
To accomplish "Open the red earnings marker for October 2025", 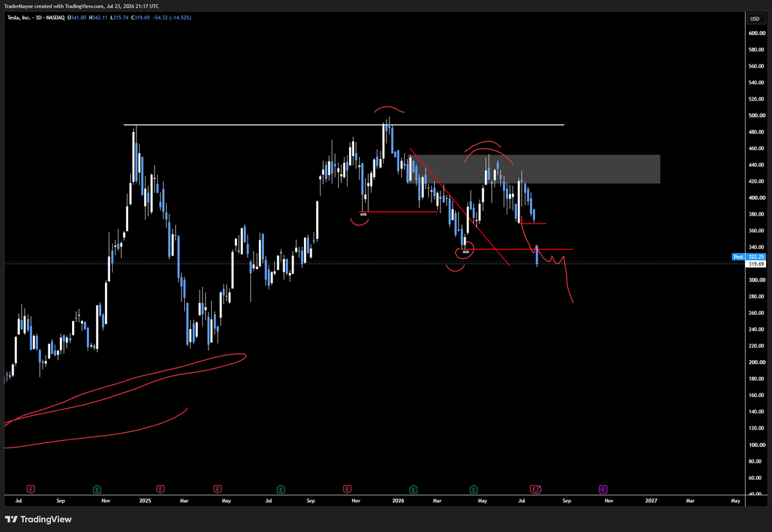I will click(x=347, y=489).
